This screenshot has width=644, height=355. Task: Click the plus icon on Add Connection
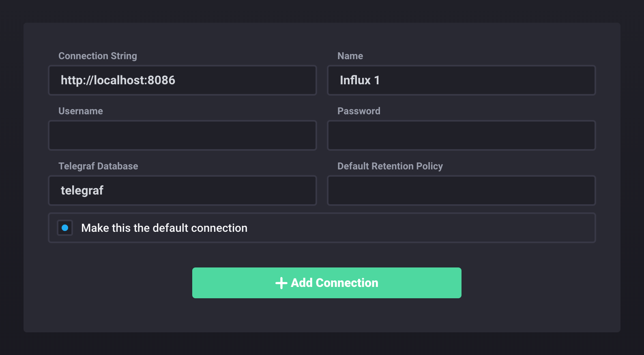point(281,283)
